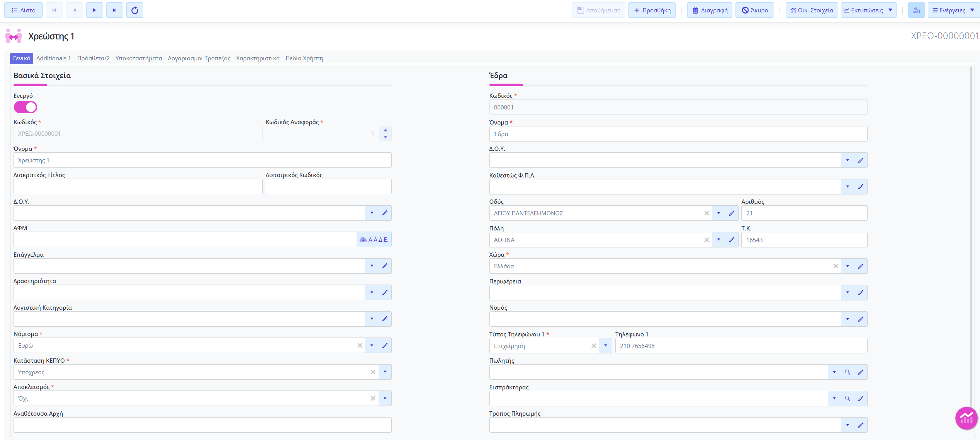Edit Οδός with pencil icon
Image resolution: width=980 pixels, height=440 pixels.
(732, 213)
